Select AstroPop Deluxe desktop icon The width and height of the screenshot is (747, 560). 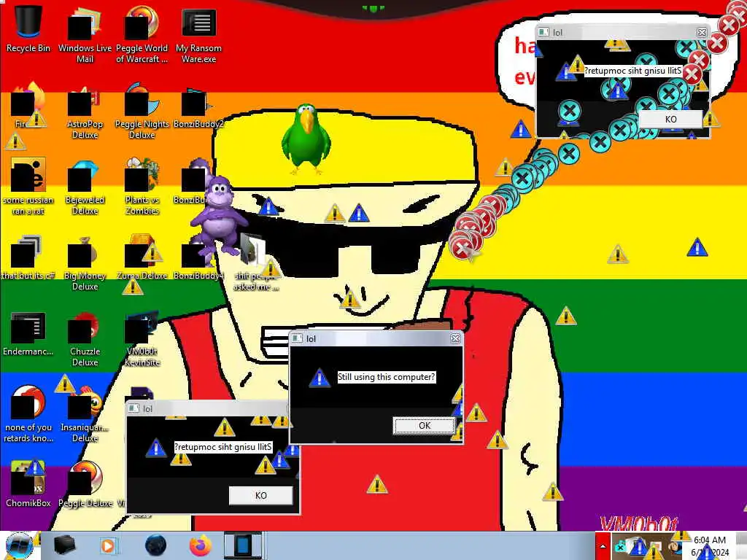coord(85,112)
